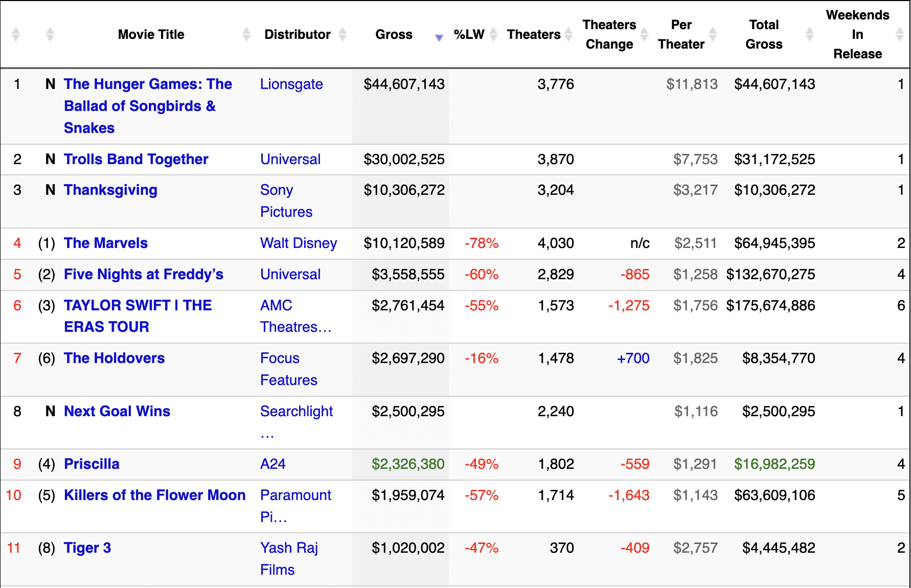Select theaters count 4,030
This screenshot has height=588, width=911.
pos(556,243)
